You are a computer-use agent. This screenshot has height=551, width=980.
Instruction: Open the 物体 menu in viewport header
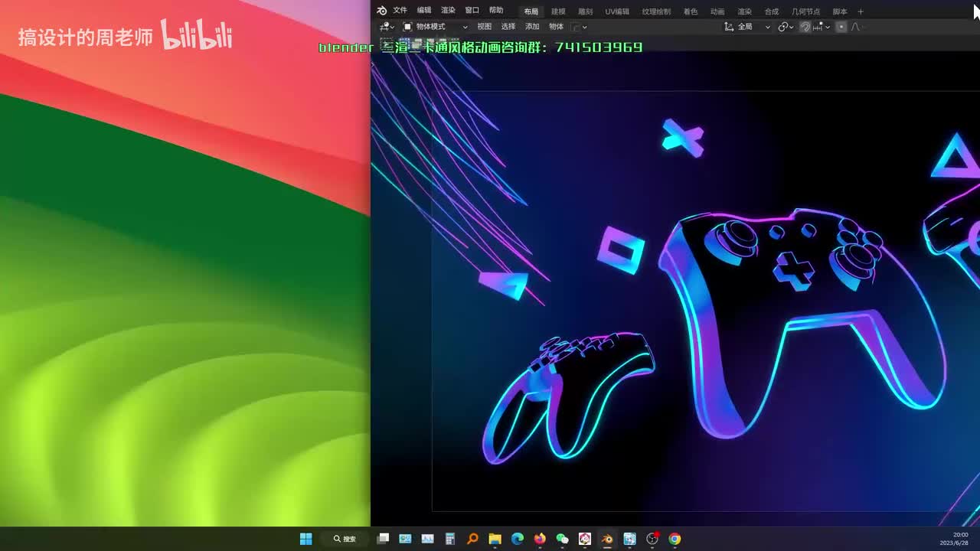[556, 27]
